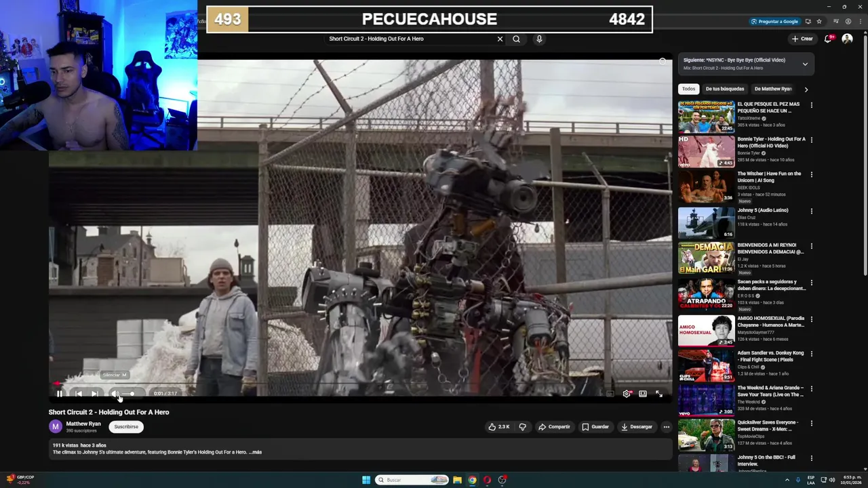868x488 pixels.
Task: Dislike the video with thumbs down
Action: coord(522,427)
